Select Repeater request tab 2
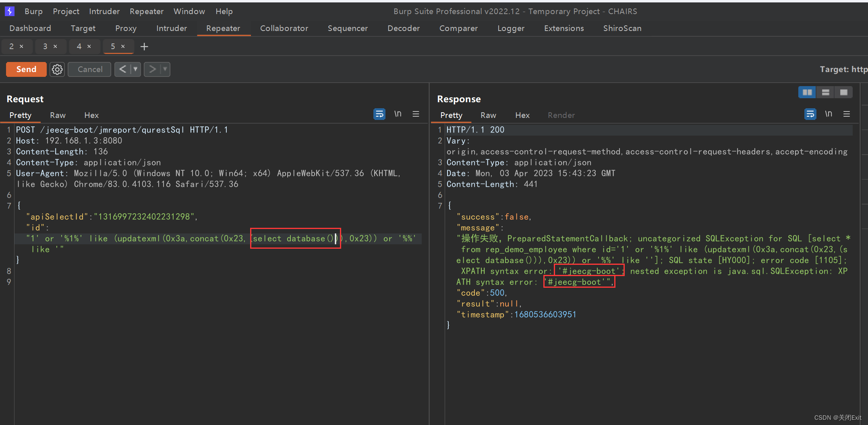The image size is (868, 425). tap(11, 46)
